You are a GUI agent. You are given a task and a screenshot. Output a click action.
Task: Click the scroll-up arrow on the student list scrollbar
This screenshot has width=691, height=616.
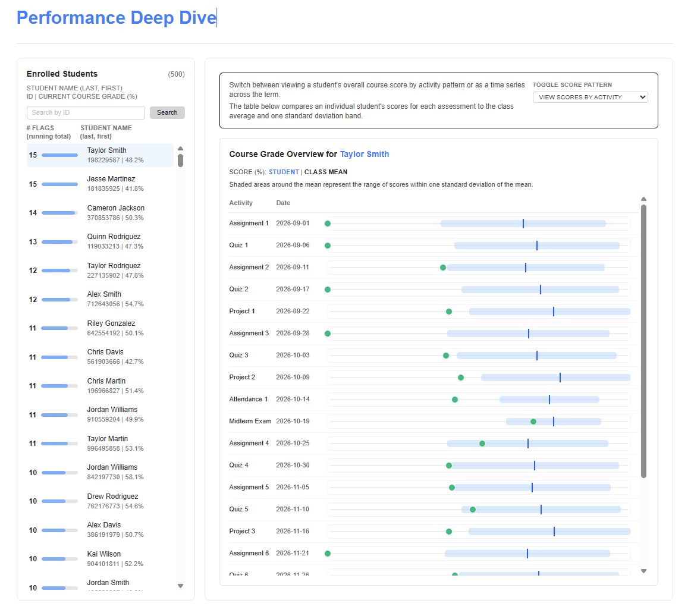(180, 148)
